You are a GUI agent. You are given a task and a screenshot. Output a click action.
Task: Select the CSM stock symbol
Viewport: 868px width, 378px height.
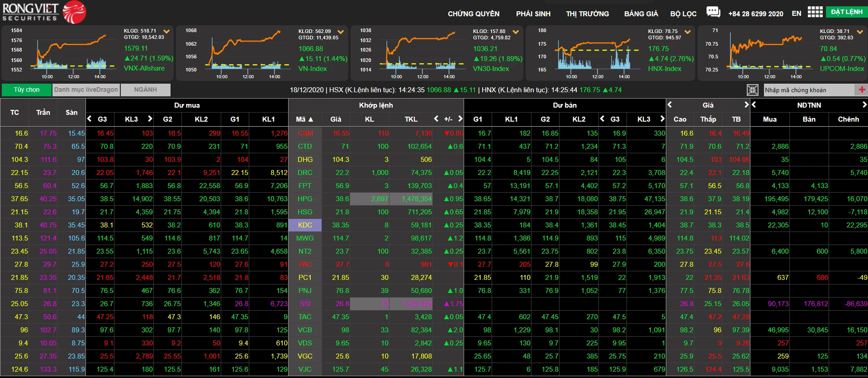[305, 133]
